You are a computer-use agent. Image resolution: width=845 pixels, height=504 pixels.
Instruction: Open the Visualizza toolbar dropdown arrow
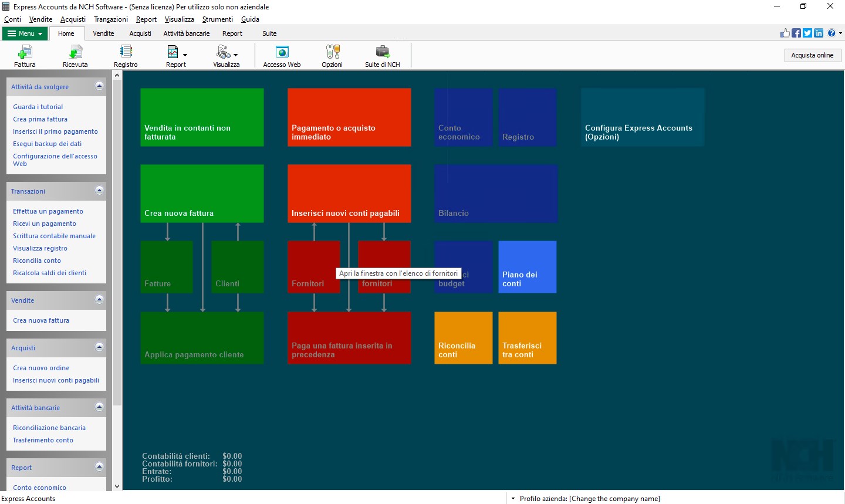(x=236, y=55)
